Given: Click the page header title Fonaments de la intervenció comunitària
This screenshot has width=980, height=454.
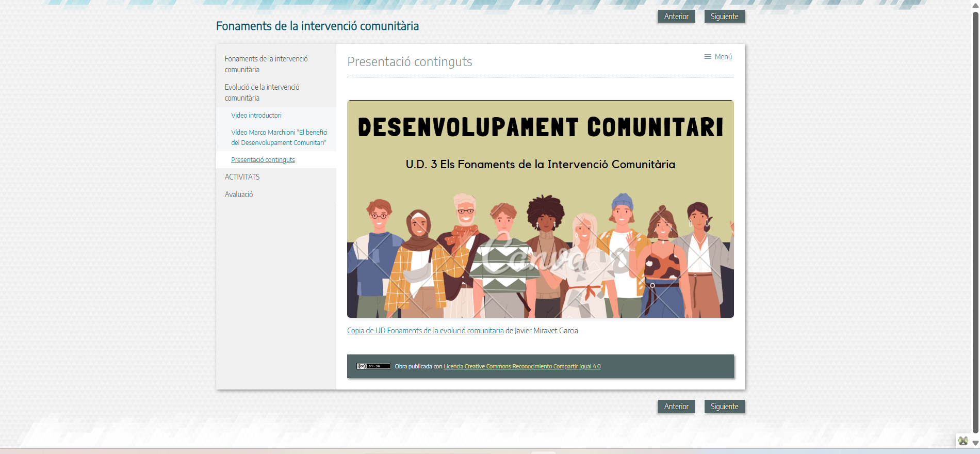Looking at the screenshot, I should [x=317, y=26].
